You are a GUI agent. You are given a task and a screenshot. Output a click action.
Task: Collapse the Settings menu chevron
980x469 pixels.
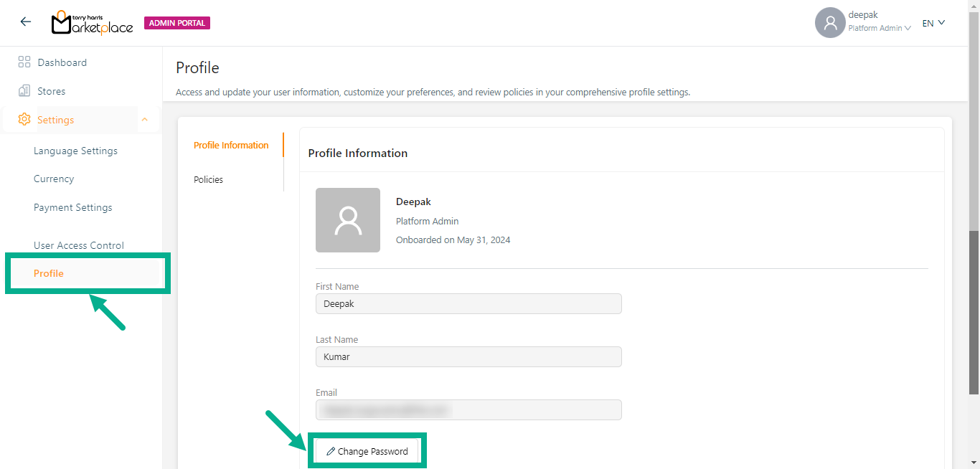[144, 120]
